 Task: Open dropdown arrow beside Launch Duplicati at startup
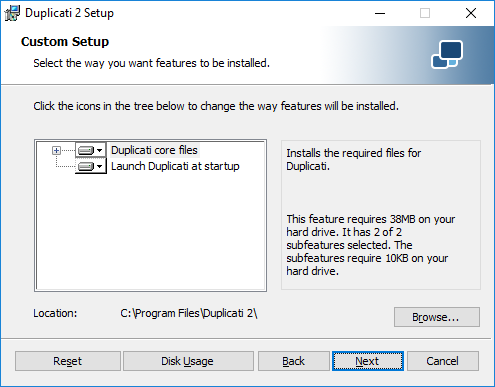(x=99, y=166)
